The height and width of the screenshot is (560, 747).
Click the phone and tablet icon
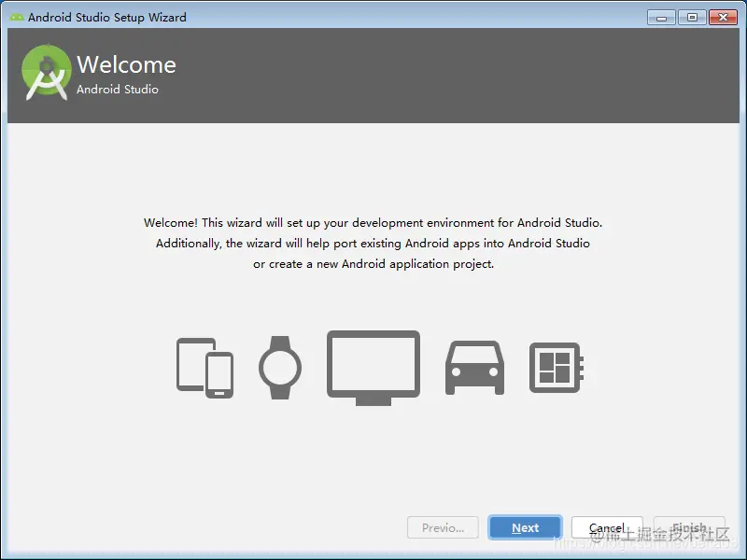tap(204, 368)
